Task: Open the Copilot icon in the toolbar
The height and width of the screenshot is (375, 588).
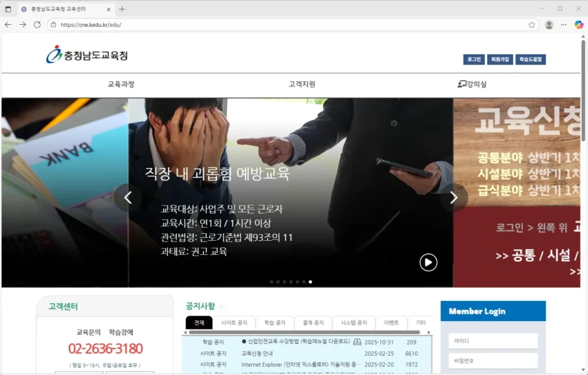Action: (x=579, y=24)
